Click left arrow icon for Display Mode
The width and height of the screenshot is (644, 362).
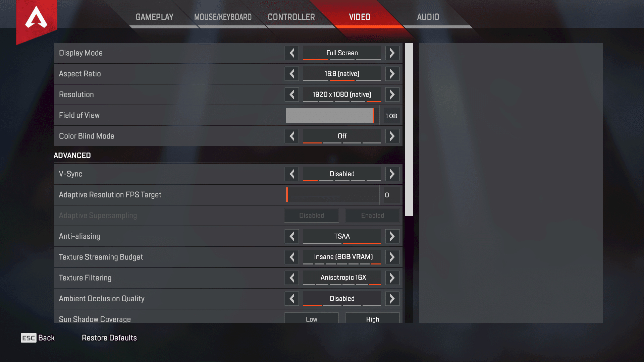[x=292, y=53]
